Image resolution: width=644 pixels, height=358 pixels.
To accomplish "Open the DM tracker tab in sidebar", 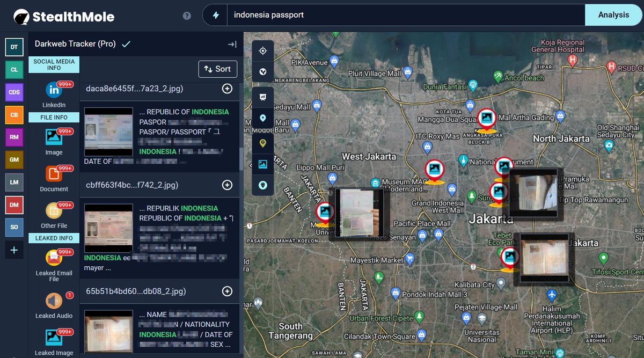I will [14, 204].
